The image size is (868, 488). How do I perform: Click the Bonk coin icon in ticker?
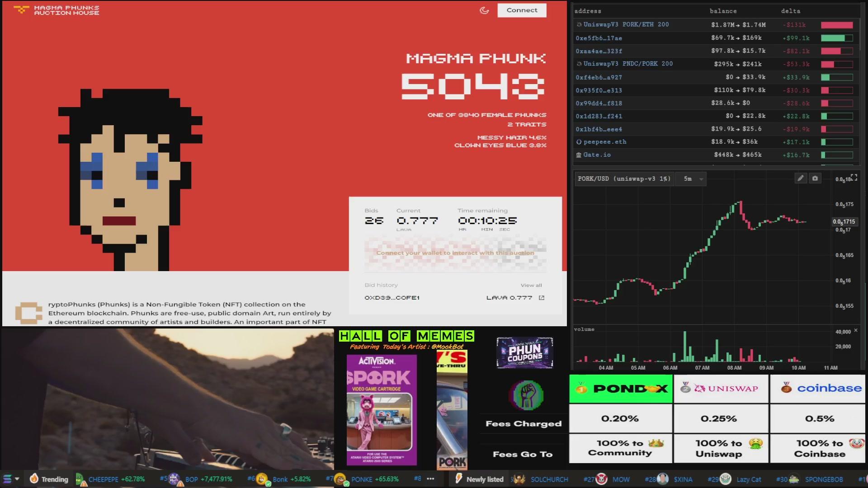(262, 479)
